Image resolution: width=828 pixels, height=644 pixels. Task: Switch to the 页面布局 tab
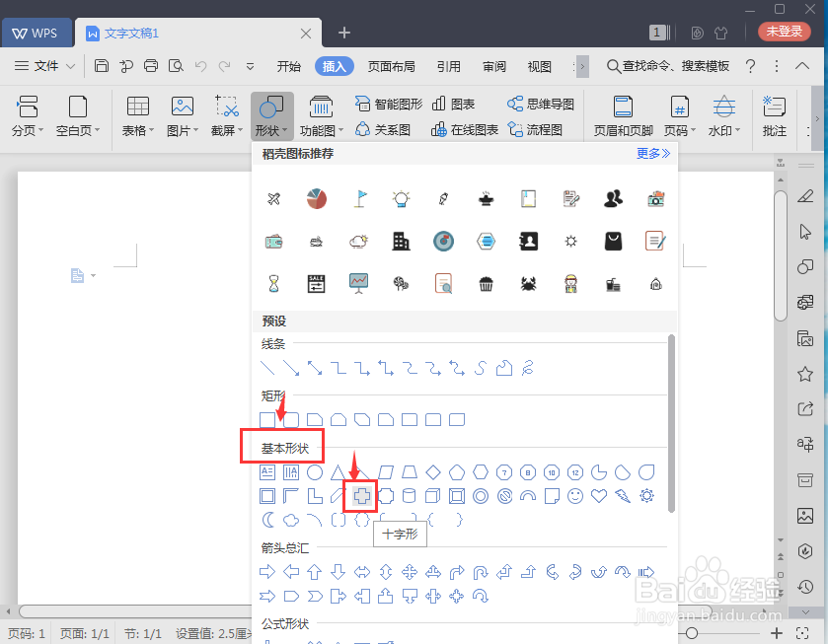(x=393, y=66)
